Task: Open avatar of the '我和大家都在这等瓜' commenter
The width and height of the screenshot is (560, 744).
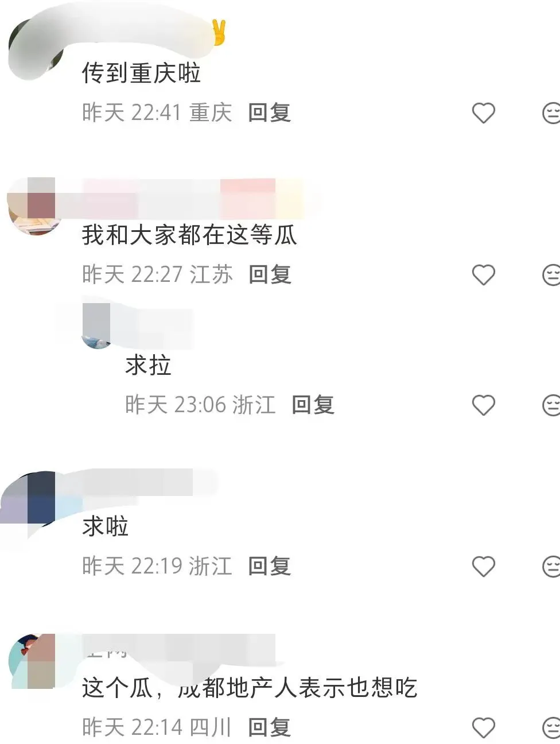Action: coord(34,206)
